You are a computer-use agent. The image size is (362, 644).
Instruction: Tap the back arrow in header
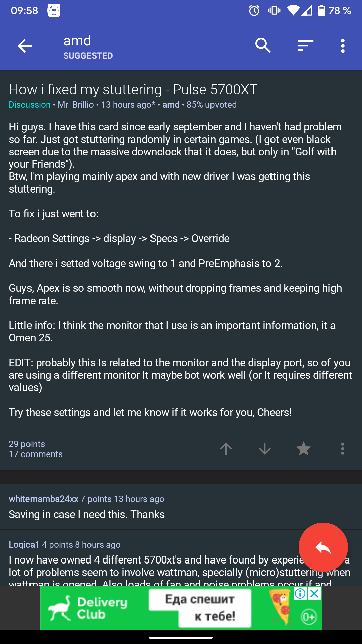tap(25, 46)
